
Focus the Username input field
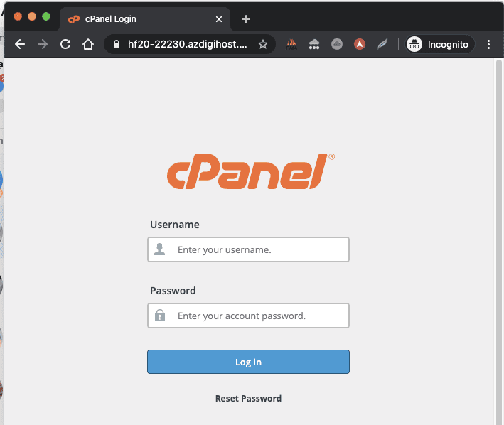point(248,249)
